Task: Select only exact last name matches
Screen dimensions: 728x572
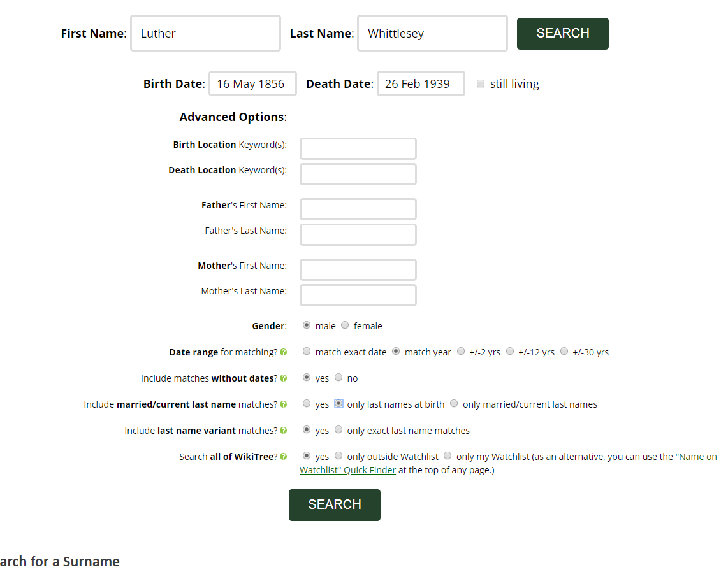Action: tap(339, 429)
